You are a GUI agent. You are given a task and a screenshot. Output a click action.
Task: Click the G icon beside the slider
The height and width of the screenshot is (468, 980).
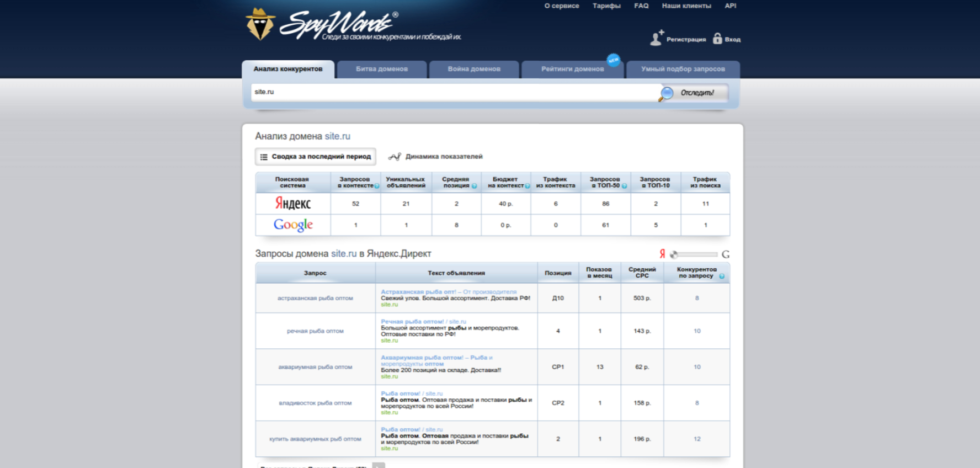tap(726, 254)
